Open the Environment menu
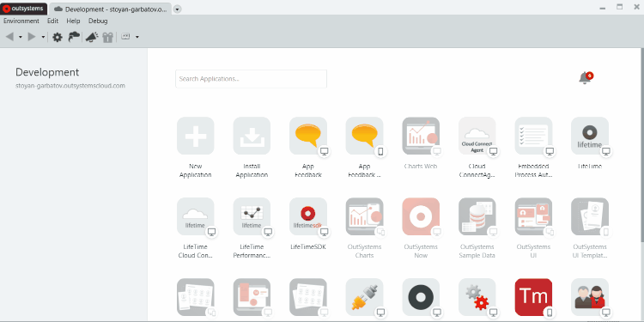 click(x=21, y=21)
